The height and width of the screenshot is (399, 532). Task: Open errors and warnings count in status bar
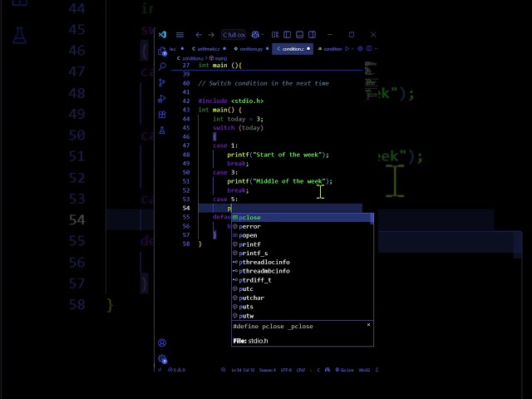(x=176, y=370)
